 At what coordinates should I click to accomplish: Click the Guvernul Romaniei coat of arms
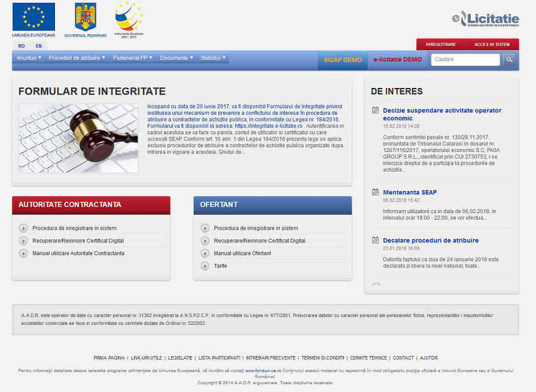coord(86,18)
